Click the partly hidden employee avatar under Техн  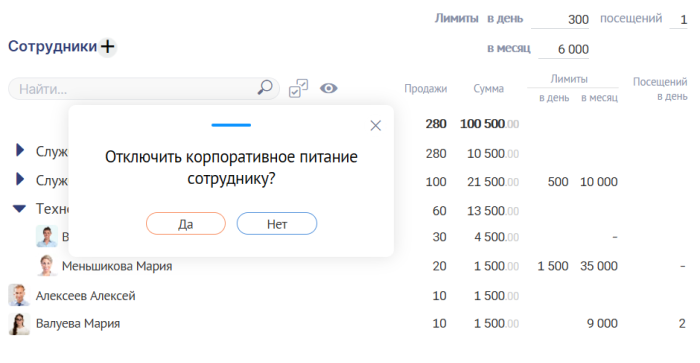tap(47, 237)
